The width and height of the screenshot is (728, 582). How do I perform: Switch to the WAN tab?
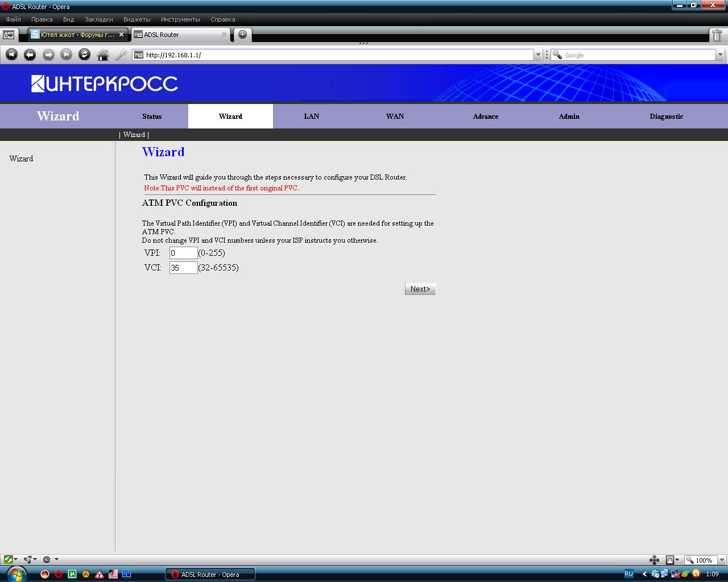pyautogui.click(x=395, y=116)
